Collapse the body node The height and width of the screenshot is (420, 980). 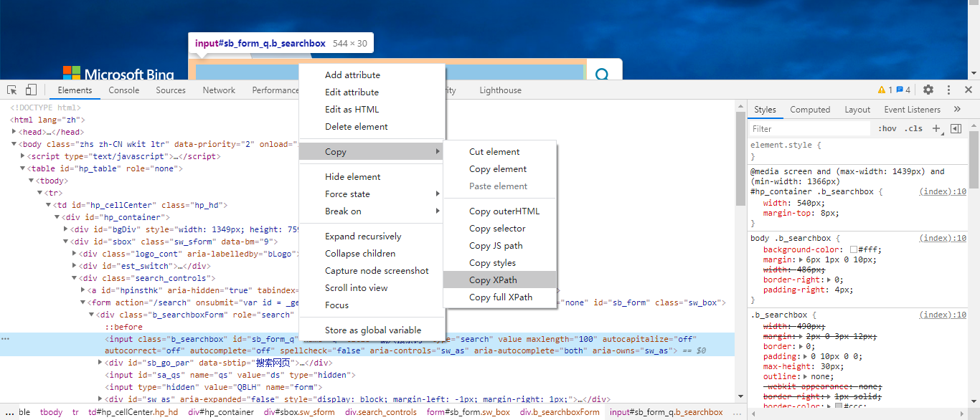[14, 144]
